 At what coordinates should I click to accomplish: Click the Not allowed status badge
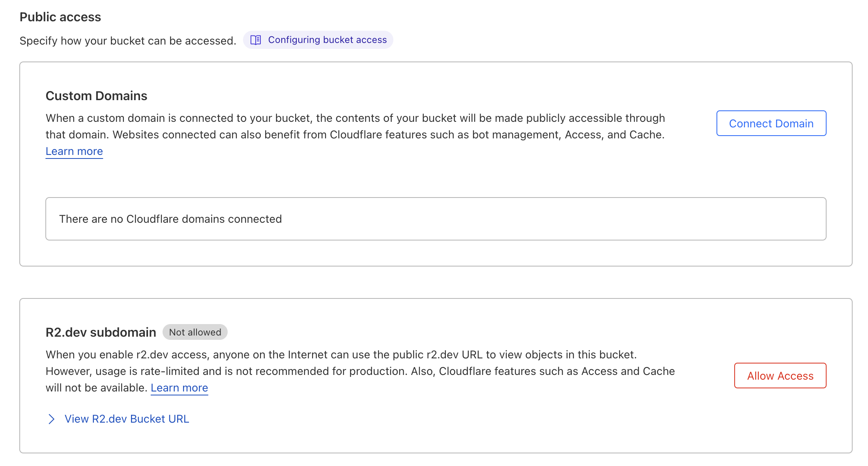pyautogui.click(x=195, y=332)
